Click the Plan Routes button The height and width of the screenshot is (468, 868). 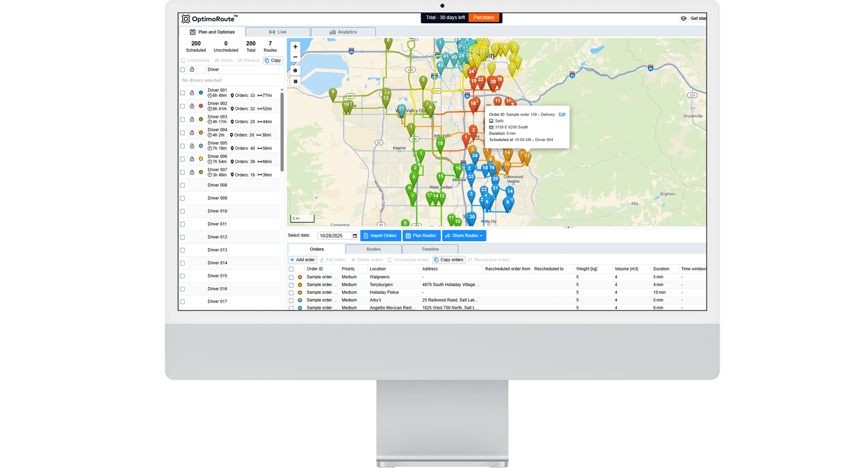(x=421, y=236)
